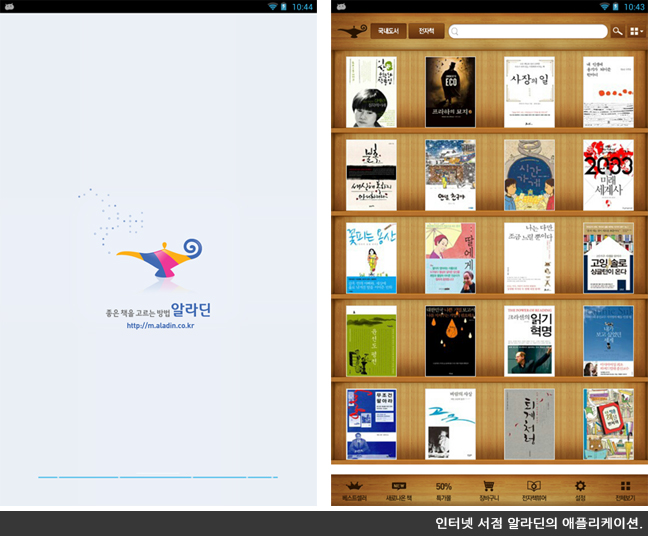Tap the battery icon in right status bar
Viewport: 648px width, 536px height.
(616, 6)
